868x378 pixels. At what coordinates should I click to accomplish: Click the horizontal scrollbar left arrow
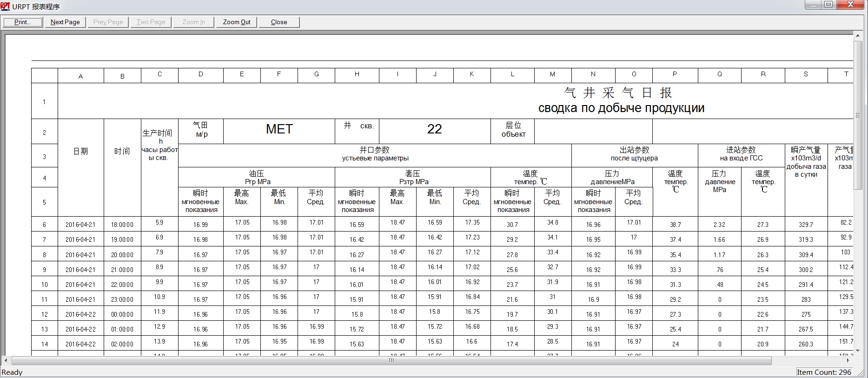coord(7,360)
